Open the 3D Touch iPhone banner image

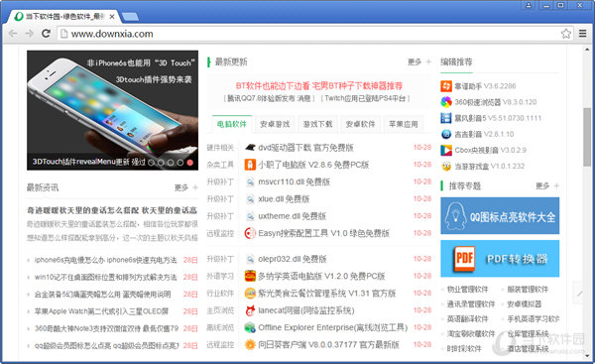coord(112,110)
